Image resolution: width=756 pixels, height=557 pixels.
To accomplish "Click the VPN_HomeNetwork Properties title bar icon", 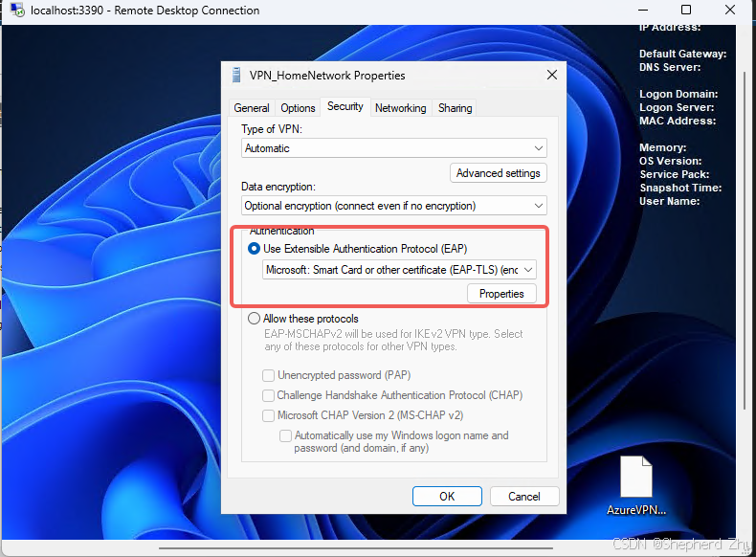I will pyautogui.click(x=235, y=76).
